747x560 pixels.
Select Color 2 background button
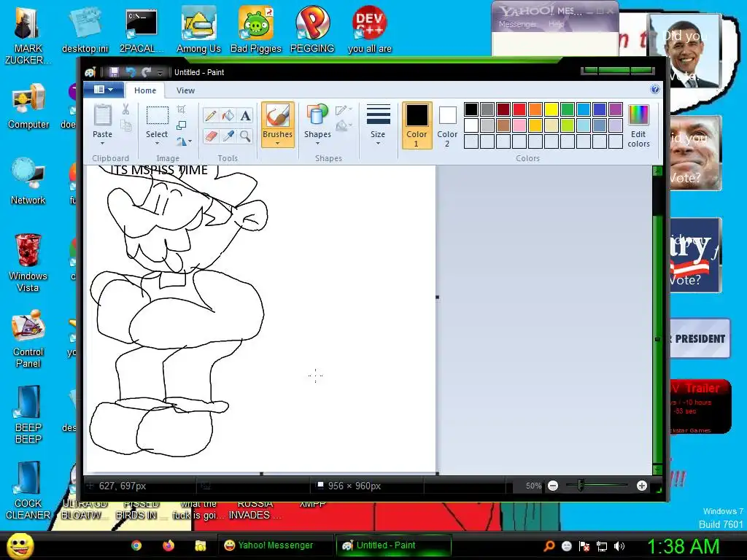[447, 125]
